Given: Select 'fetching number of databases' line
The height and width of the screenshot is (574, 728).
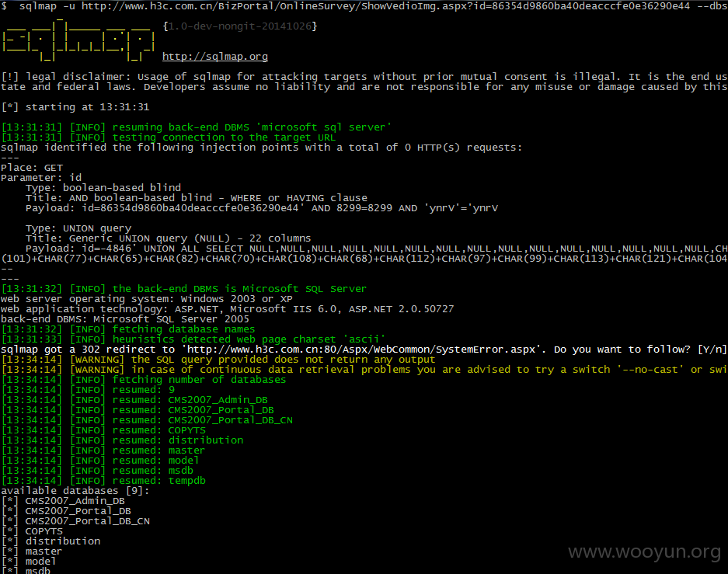Looking at the screenshot, I should tap(144, 380).
